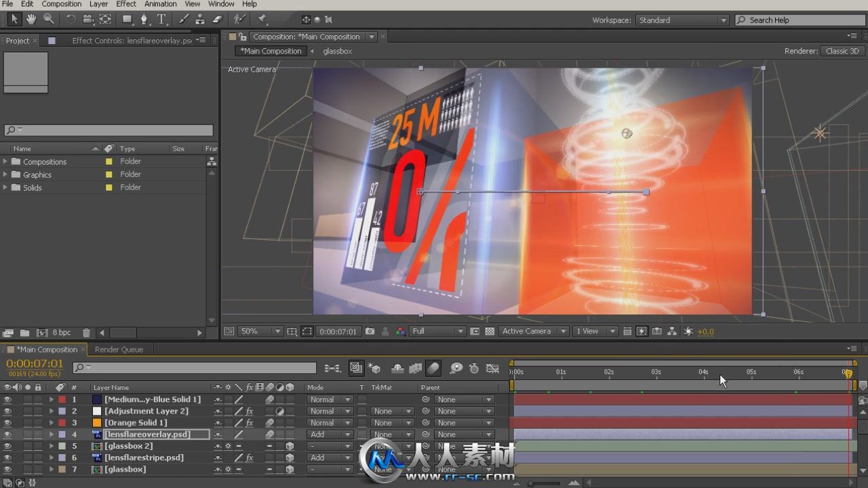
Task: Select the Clone Stamp tool
Action: point(201,20)
